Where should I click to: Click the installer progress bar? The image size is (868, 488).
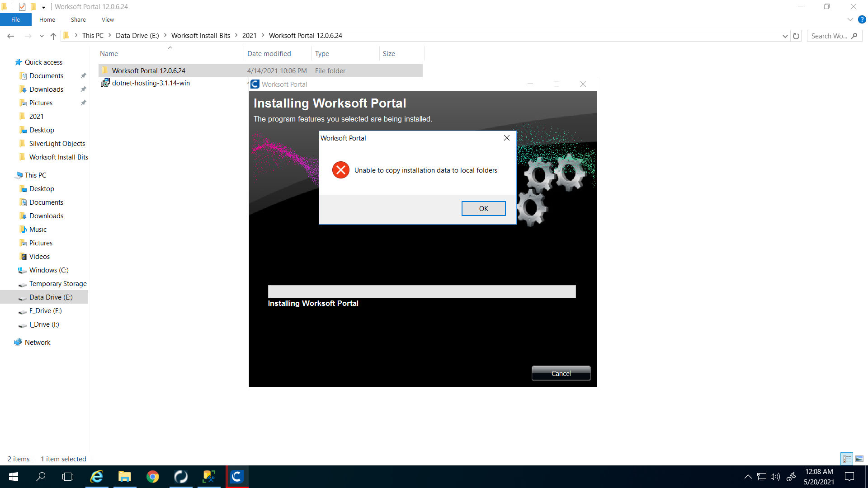pyautogui.click(x=422, y=291)
